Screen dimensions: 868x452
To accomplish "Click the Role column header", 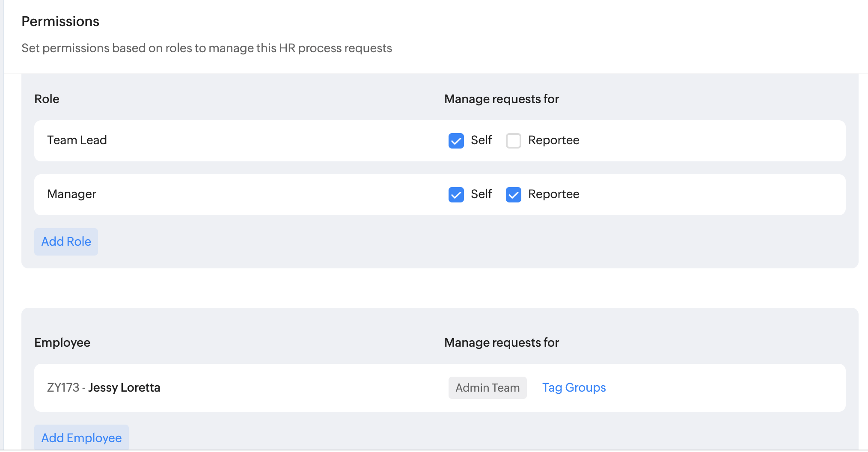I will (47, 99).
